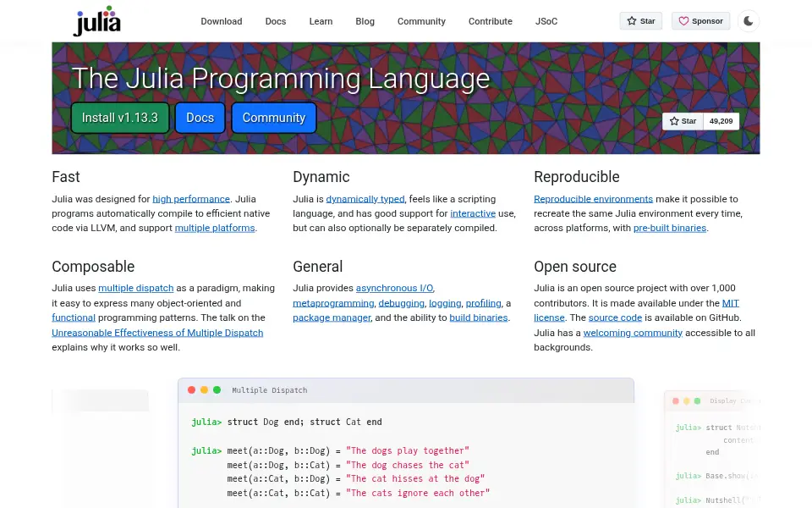The image size is (812, 508).
Task: Visit the "package manager" link
Action: click(332, 317)
